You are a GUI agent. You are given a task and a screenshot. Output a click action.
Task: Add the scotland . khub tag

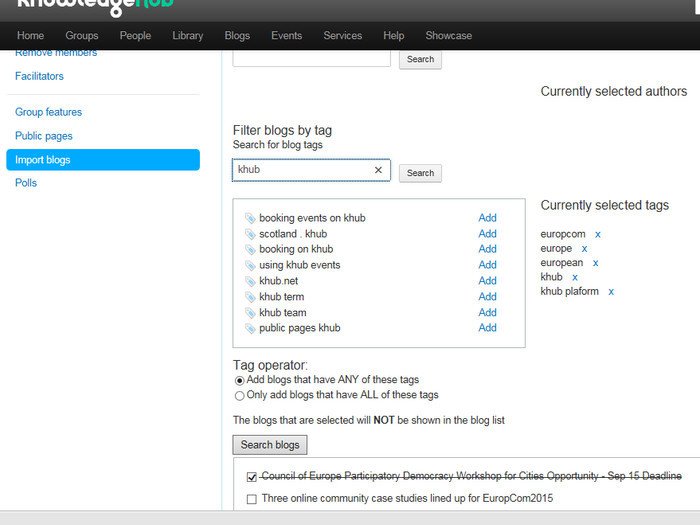pyautogui.click(x=487, y=234)
